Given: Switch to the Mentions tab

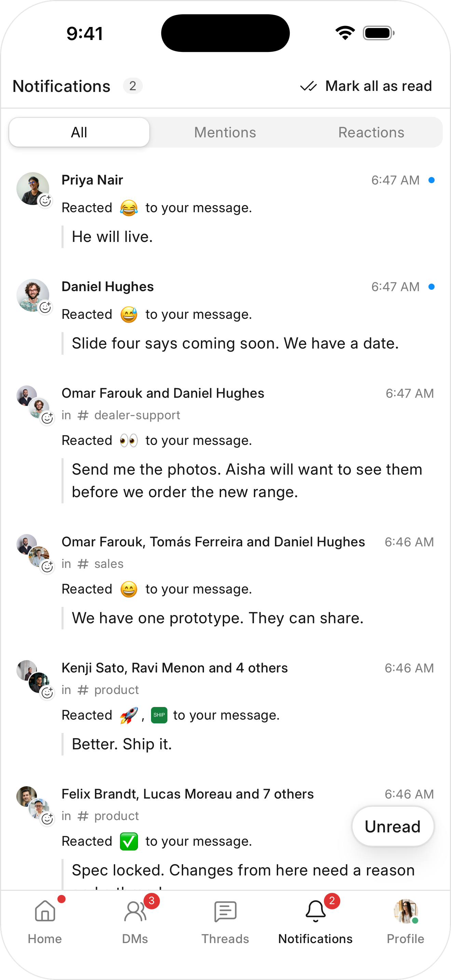Looking at the screenshot, I should pos(225,132).
